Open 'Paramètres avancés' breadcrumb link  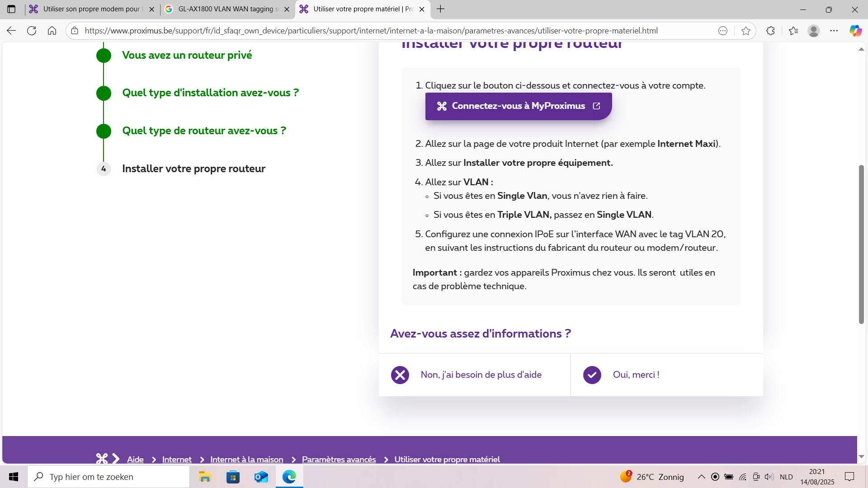click(x=339, y=459)
